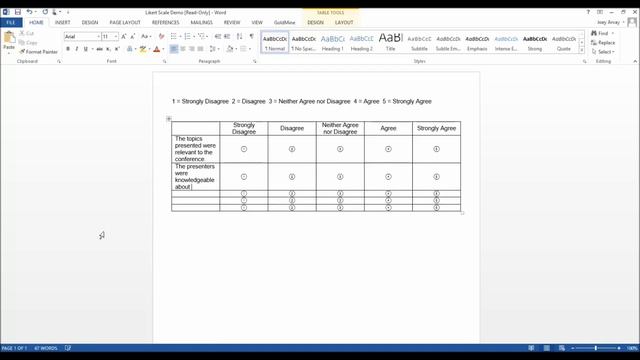Viewport: 640px width, 360px height.
Task: Open Word Help question mark icon
Action: (x=588, y=12)
